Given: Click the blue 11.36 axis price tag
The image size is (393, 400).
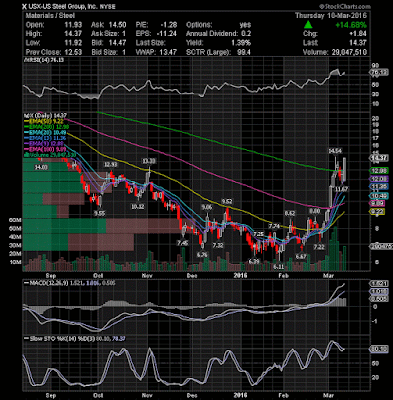Looking at the screenshot, I should [379, 187].
